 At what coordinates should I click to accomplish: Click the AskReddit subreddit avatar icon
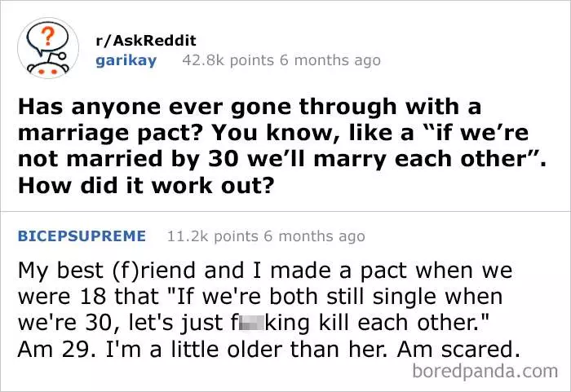(48, 48)
